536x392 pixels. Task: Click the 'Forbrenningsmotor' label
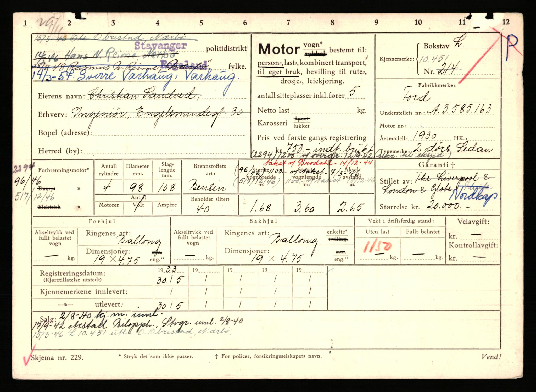pyautogui.click(x=64, y=170)
